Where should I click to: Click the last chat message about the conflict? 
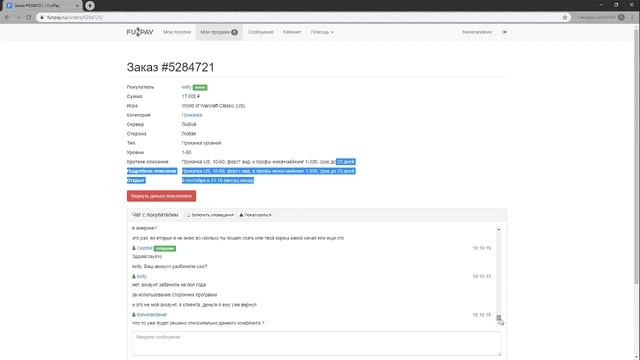198,323
